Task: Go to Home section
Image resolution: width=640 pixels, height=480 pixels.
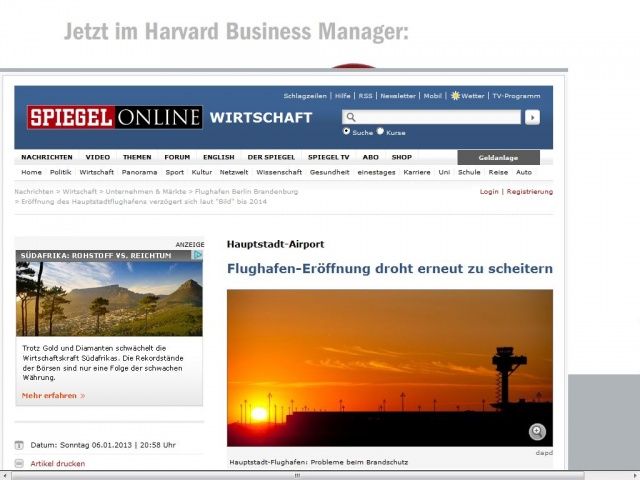Action: pyautogui.click(x=31, y=172)
